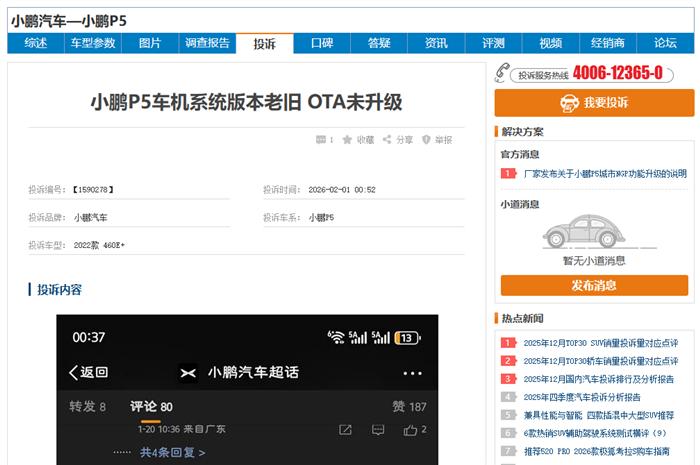Click the repost icon in the embedded screenshot

(345, 429)
